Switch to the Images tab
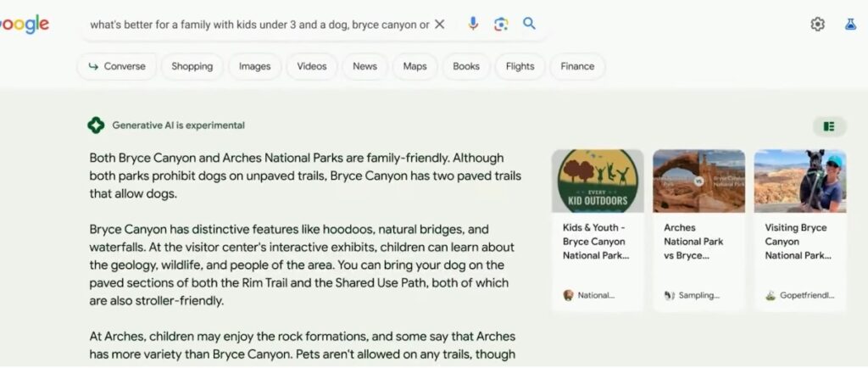Image resolution: width=868 pixels, height=368 pixels. (254, 66)
